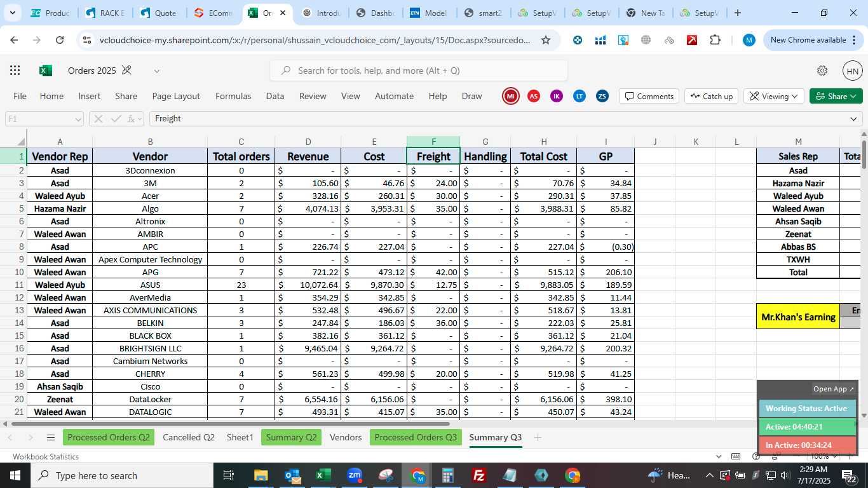The width and height of the screenshot is (868, 488).
Task: Select column D header
Action: pyautogui.click(x=308, y=142)
